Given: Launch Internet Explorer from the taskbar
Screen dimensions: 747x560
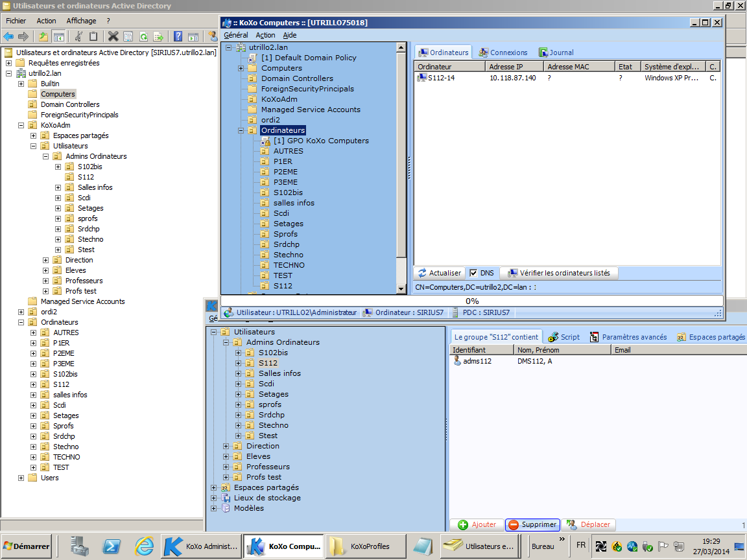Looking at the screenshot, I should (143, 546).
